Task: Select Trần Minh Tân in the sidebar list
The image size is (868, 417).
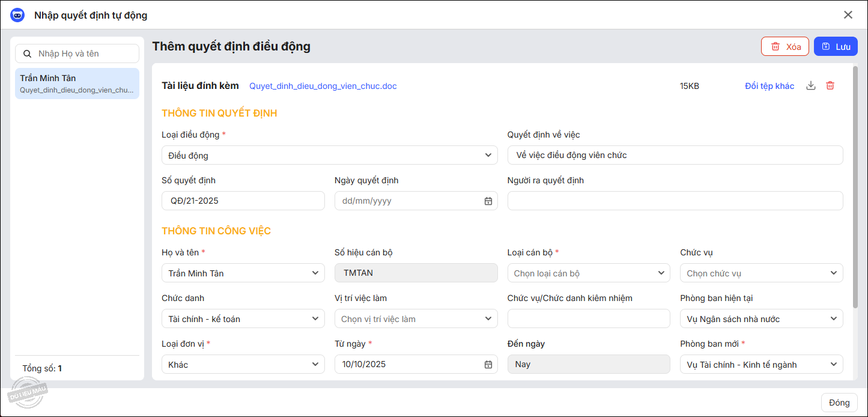Action: 77,84
